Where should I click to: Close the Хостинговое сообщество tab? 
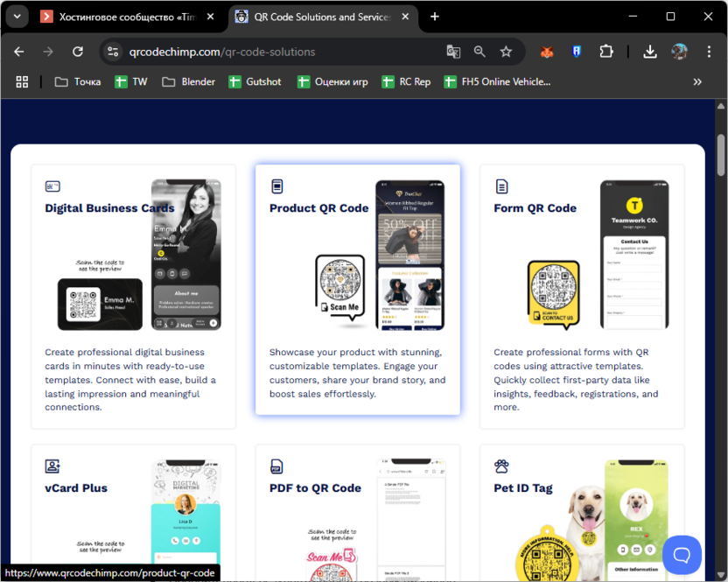pos(210,17)
